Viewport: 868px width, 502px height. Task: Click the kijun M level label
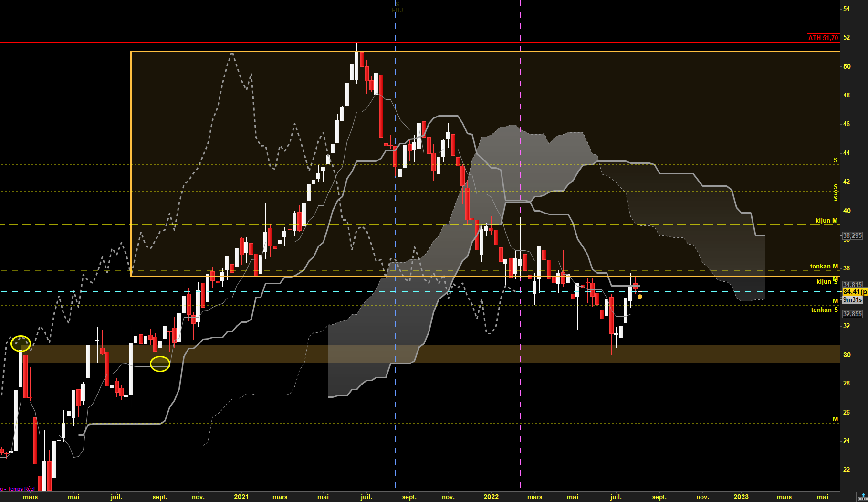pyautogui.click(x=826, y=221)
